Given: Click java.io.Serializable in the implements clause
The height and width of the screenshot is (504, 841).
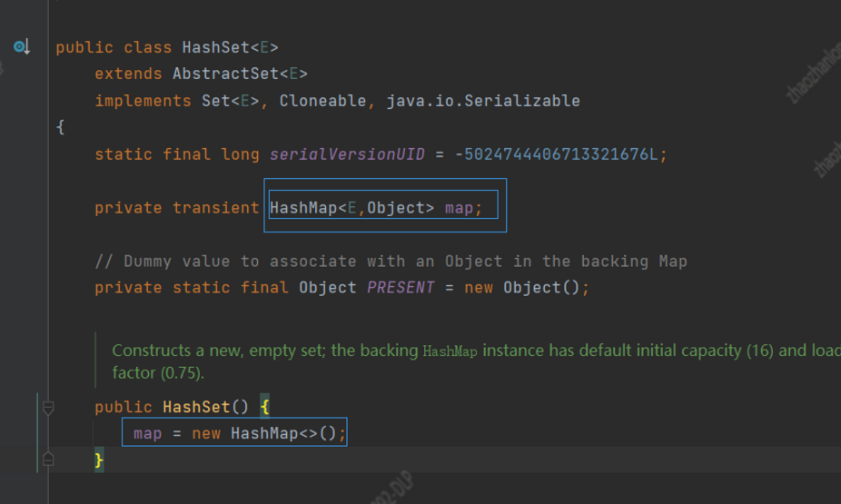Looking at the screenshot, I should (x=483, y=101).
